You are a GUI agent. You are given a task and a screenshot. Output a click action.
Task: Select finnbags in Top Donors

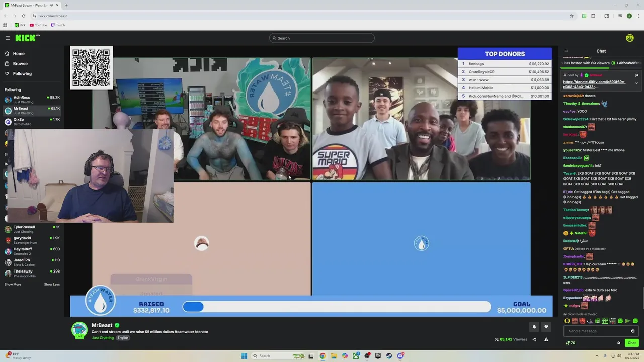[x=505, y=64]
